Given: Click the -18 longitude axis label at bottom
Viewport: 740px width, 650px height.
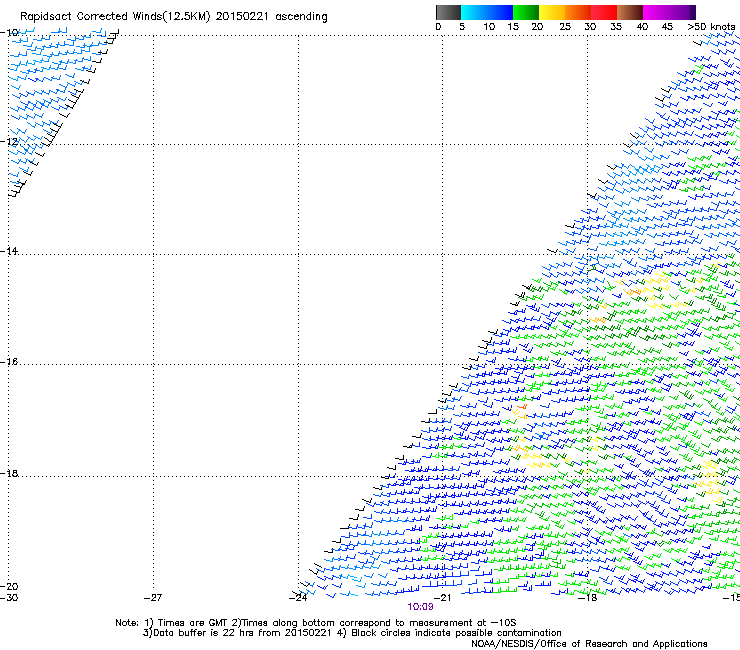Looking at the screenshot, I should click(x=587, y=598).
